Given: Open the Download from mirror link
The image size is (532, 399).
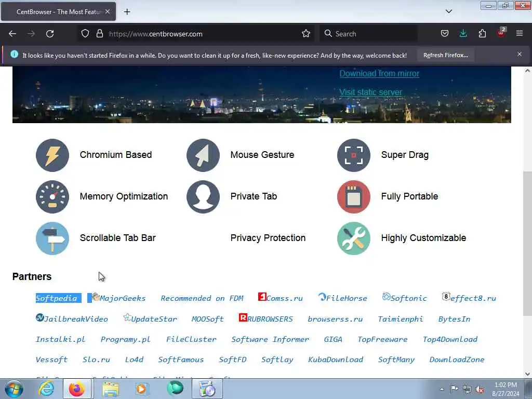Looking at the screenshot, I should (379, 73).
